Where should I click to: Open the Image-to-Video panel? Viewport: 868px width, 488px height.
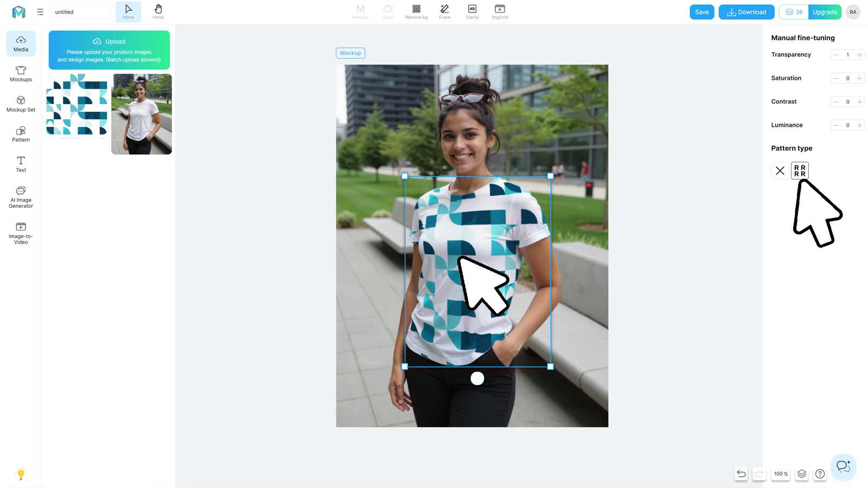[21, 233]
